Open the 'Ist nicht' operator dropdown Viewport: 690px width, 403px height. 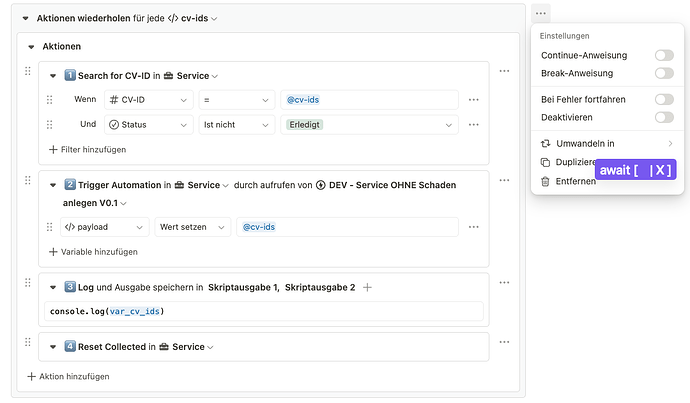tap(236, 125)
